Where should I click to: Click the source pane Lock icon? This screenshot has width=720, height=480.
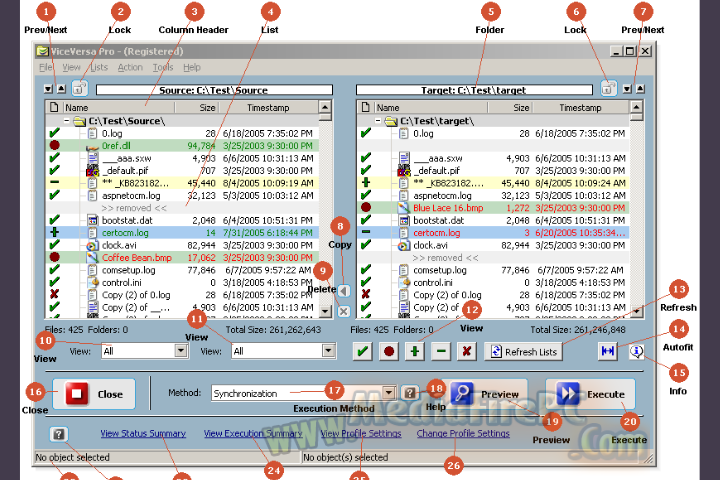tap(80, 88)
